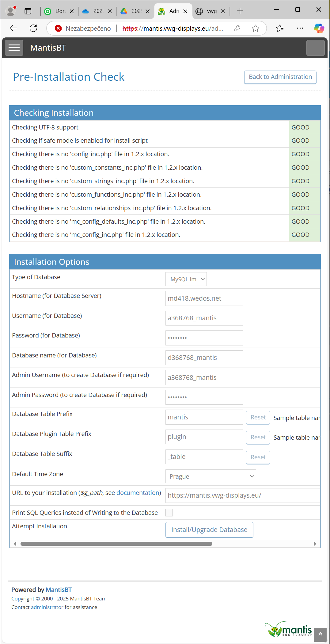
Task: Close the vwg browser tab
Action: (x=223, y=11)
